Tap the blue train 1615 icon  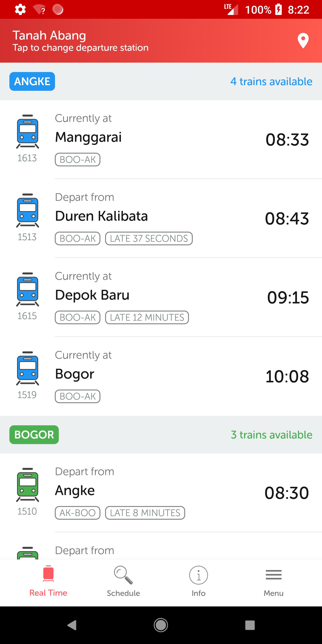28,290
